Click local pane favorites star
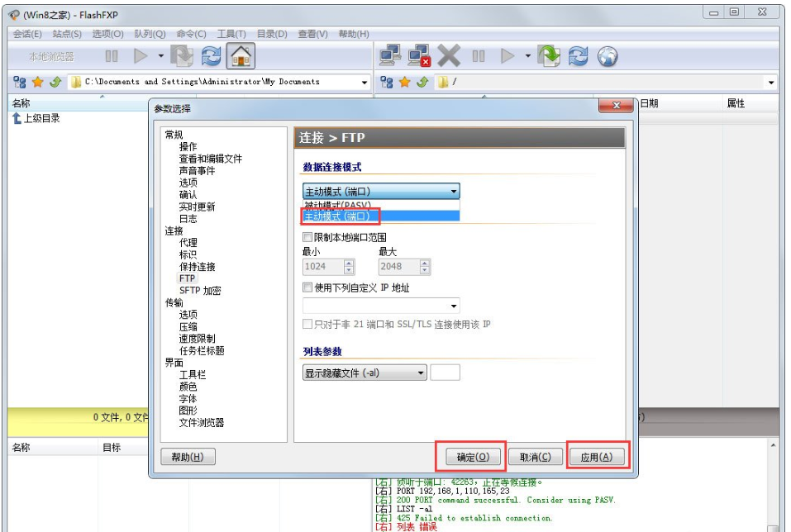The image size is (791, 532). click(37, 82)
